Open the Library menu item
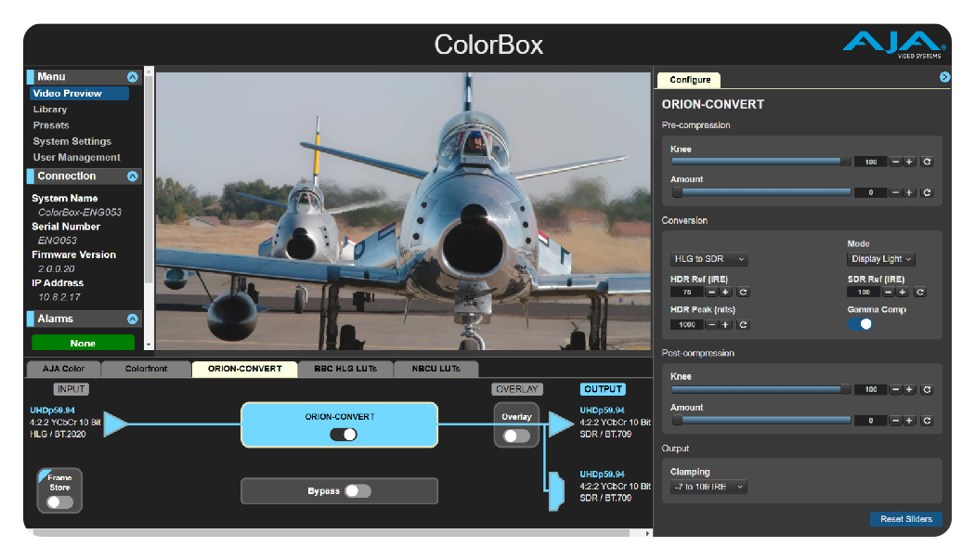Screen dimensions: 975x560 pyautogui.click(x=50, y=110)
